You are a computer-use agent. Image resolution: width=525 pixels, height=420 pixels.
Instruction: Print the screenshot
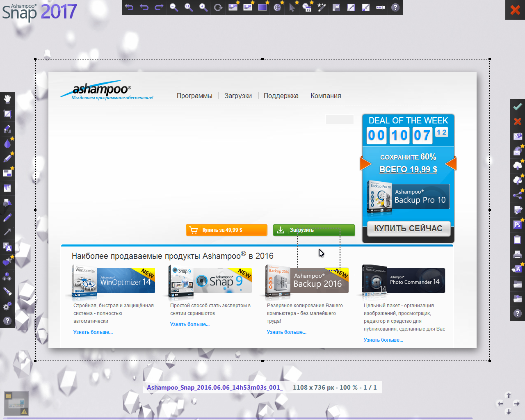point(517,254)
